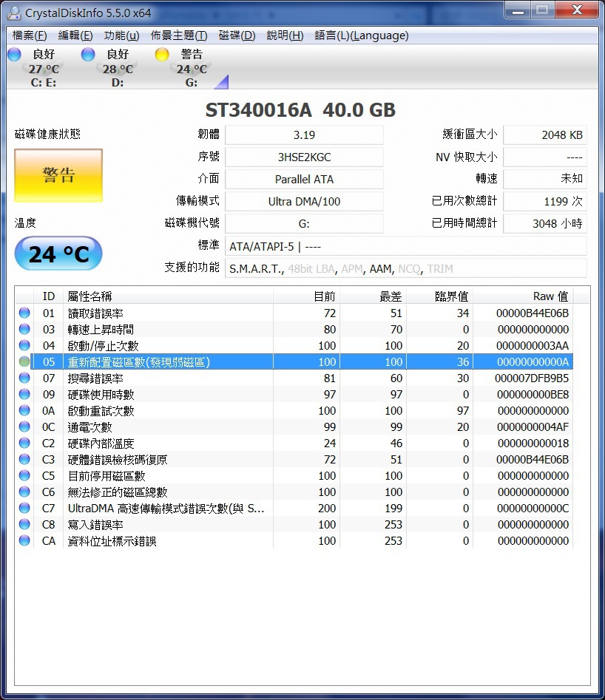Screen dimensions: 605x700
Task: Select the 啟動重試次數 attribute name
Action: pos(101,411)
